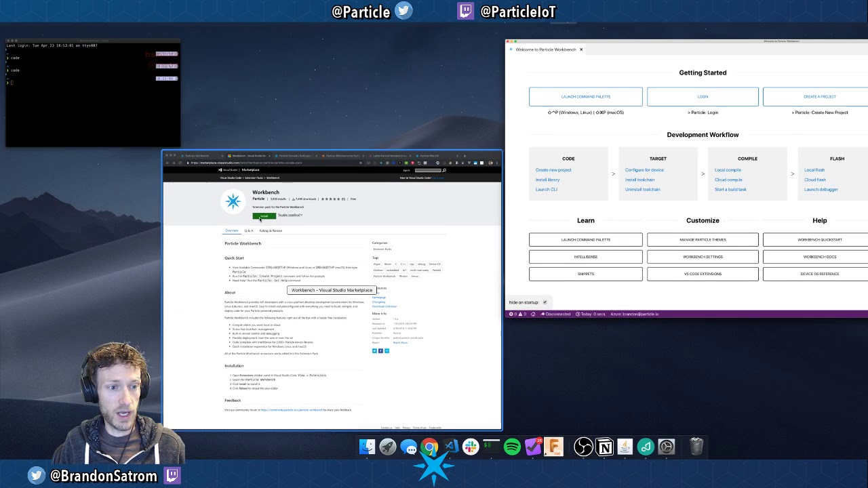Click the LOGIN button under Getting Started
The image size is (868, 488).
pos(703,97)
